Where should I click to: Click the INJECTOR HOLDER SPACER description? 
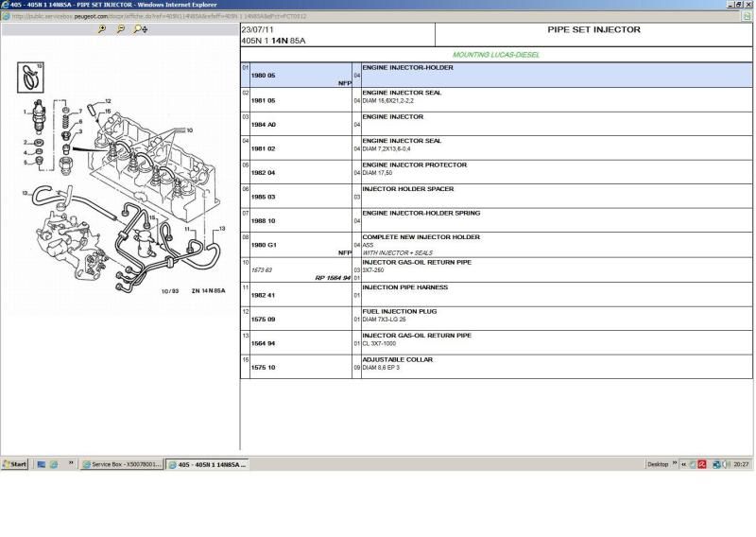click(408, 189)
